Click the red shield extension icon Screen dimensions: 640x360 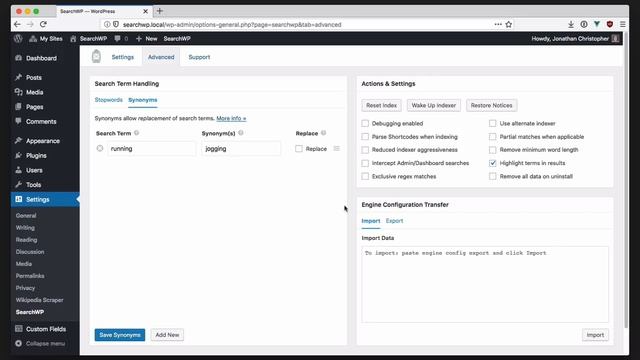pyautogui.click(x=610, y=24)
